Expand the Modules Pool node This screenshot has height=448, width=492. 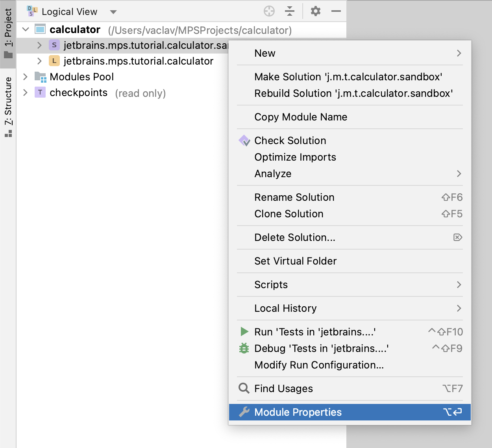(x=24, y=76)
